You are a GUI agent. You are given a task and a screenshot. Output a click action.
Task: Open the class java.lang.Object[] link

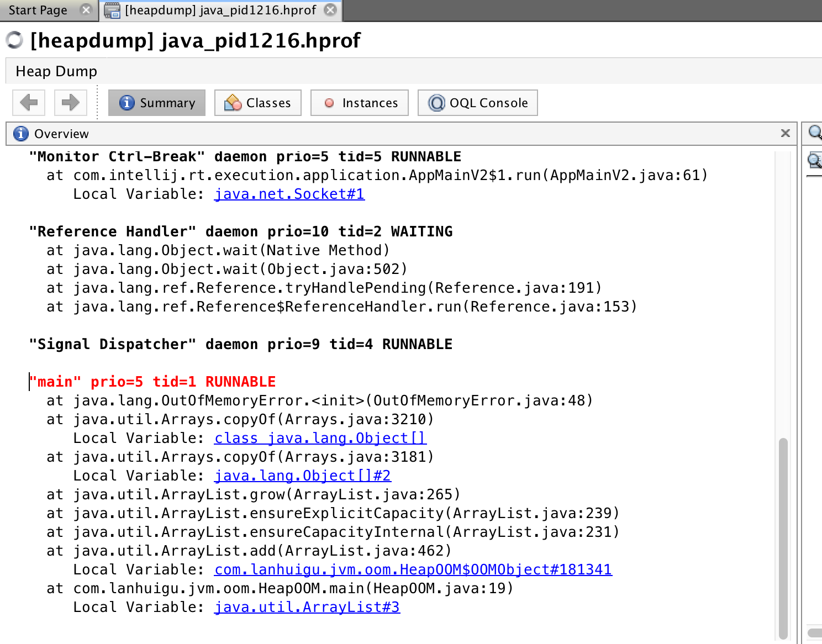[320, 438]
